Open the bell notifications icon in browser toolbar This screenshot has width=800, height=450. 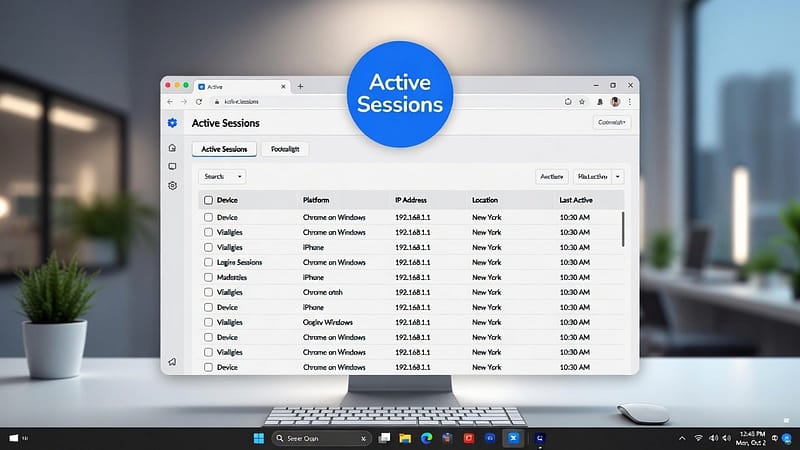coord(600,102)
